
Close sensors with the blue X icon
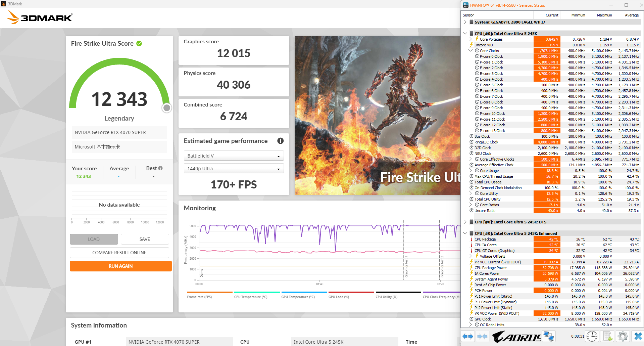[638, 336]
